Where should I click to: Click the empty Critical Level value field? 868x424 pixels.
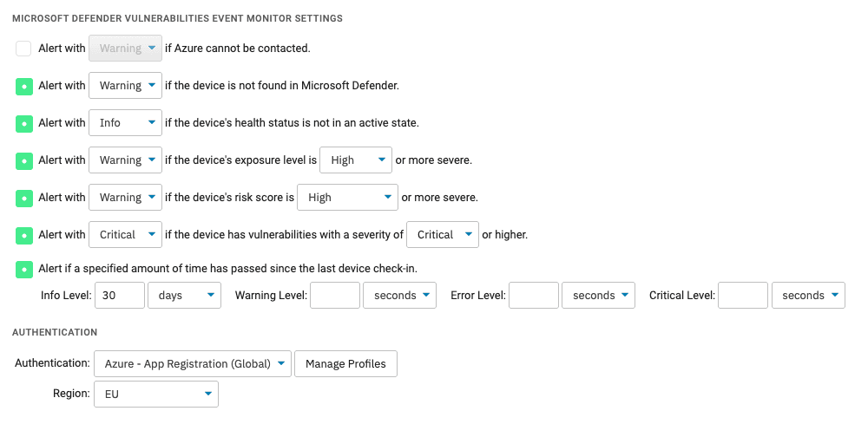coord(744,295)
